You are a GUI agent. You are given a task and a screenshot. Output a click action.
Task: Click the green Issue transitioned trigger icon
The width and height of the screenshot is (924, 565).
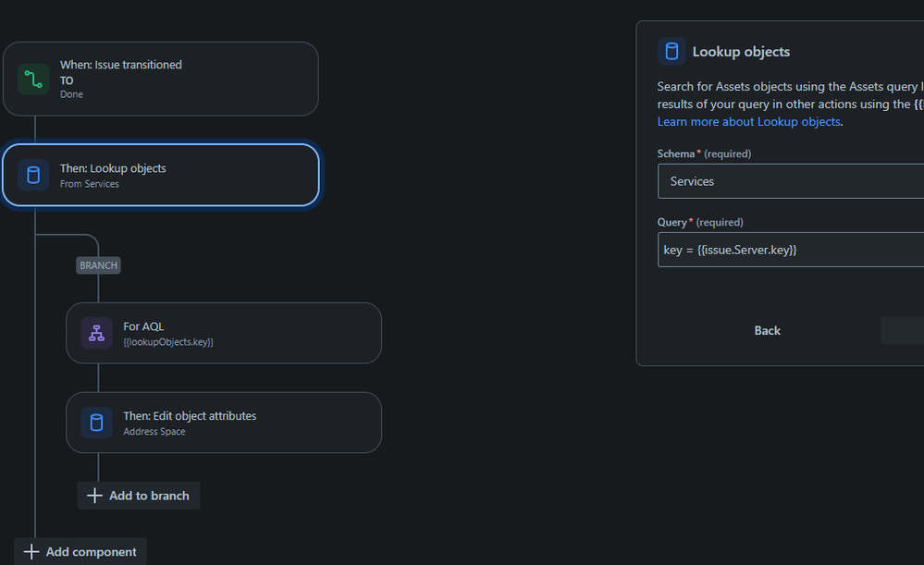[33, 79]
